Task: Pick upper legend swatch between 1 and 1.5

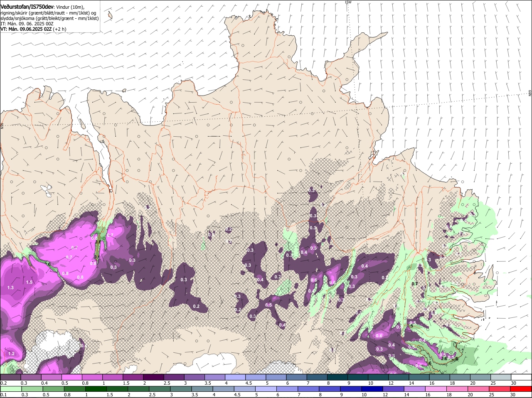Action: pos(113,377)
